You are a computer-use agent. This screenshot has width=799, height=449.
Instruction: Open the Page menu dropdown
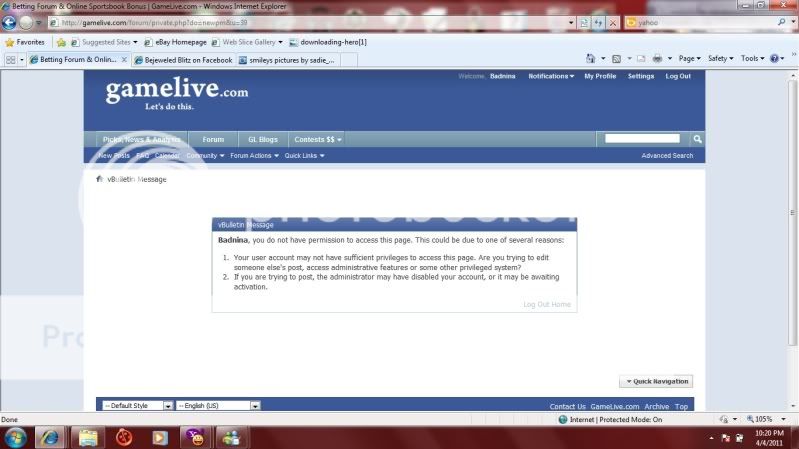[689, 59]
